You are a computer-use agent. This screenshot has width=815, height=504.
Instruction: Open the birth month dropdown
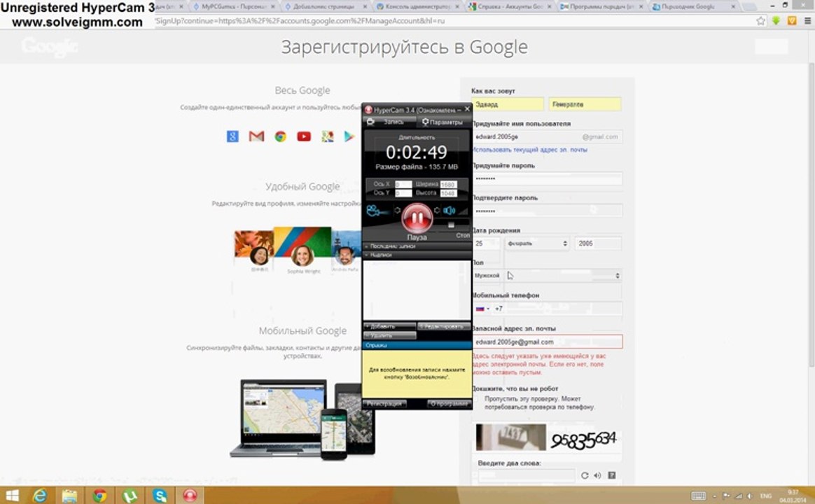538,243
